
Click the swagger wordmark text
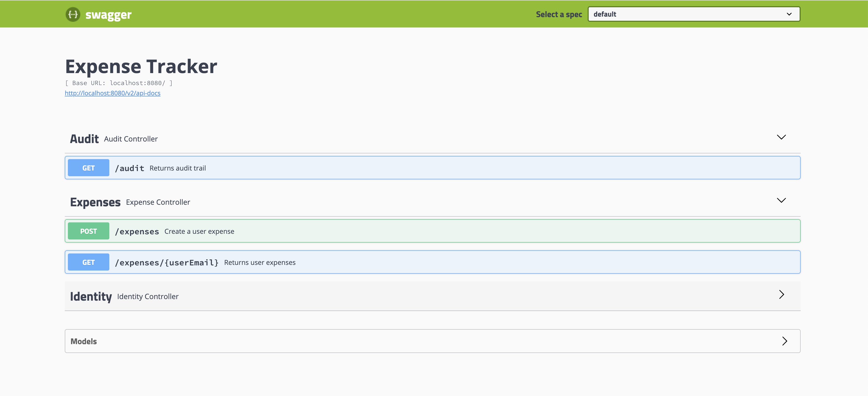pyautogui.click(x=108, y=15)
